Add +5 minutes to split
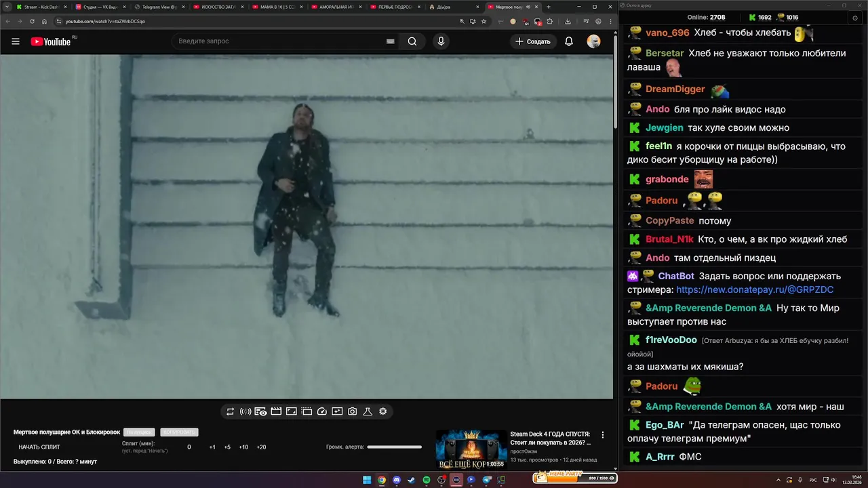The width and height of the screenshot is (868, 488). (x=227, y=447)
